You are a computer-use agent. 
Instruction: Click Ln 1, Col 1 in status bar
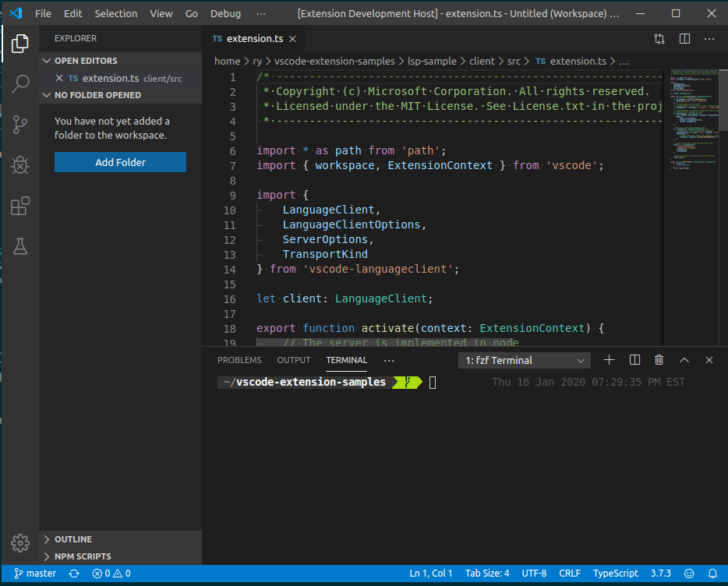[x=431, y=574]
